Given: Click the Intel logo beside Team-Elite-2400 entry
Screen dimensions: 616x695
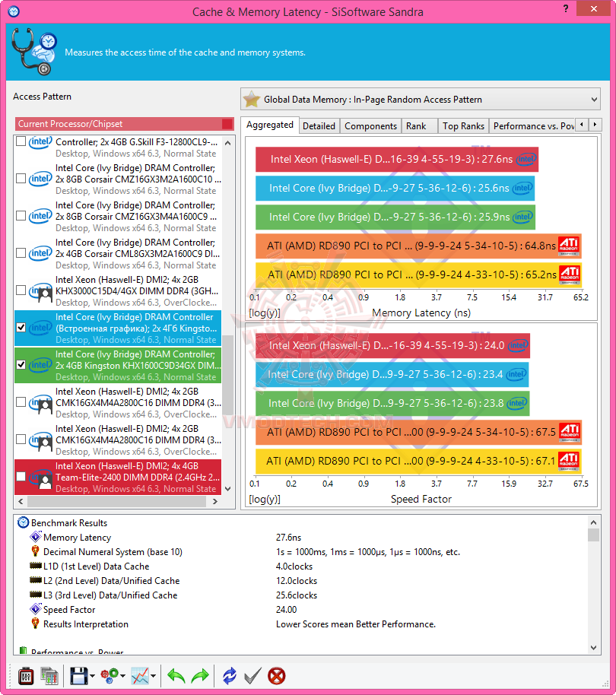Looking at the screenshot, I should 40,478.
